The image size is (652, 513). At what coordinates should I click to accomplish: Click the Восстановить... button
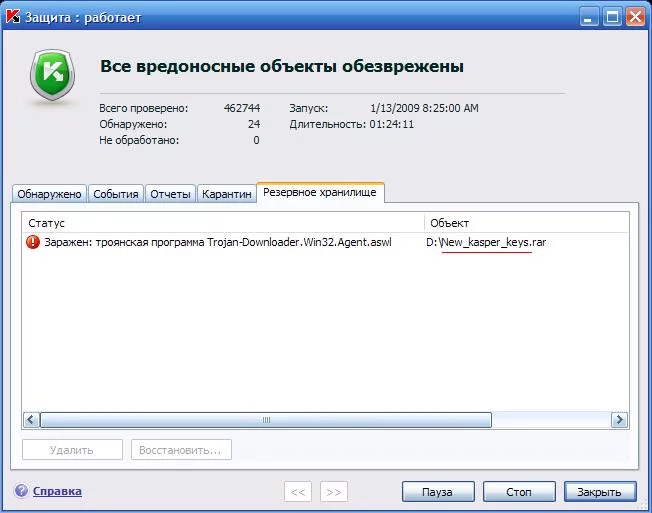click(181, 450)
